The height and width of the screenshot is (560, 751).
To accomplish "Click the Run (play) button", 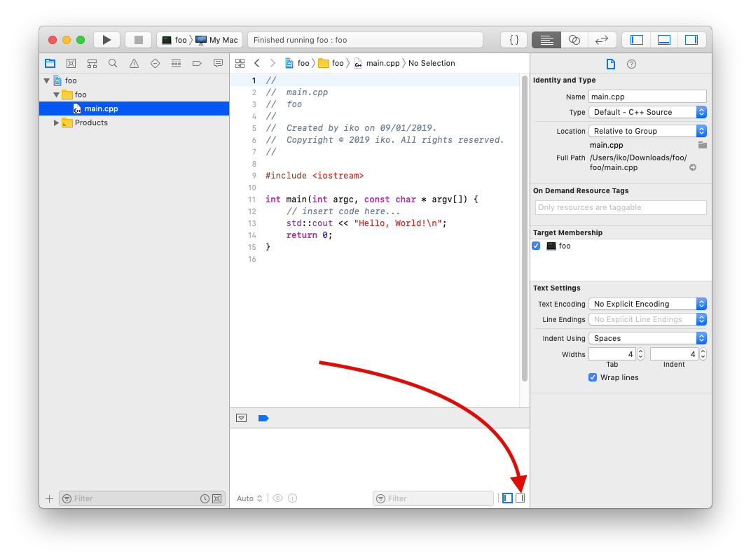I will [x=106, y=40].
